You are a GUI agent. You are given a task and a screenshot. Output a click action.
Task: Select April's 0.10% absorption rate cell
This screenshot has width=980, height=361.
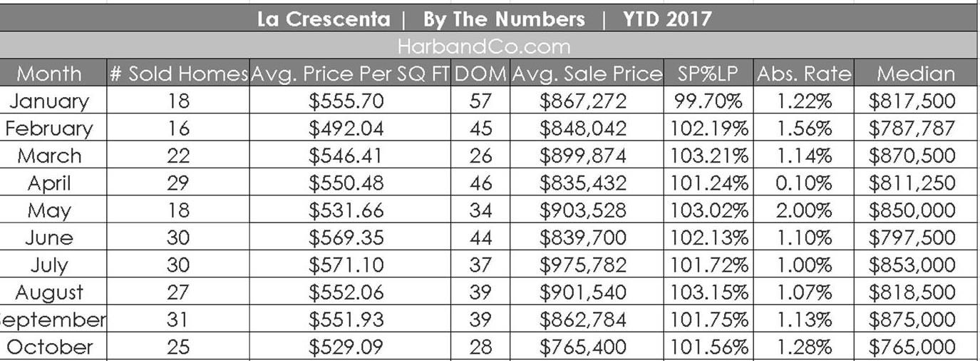click(x=803, y=183)
